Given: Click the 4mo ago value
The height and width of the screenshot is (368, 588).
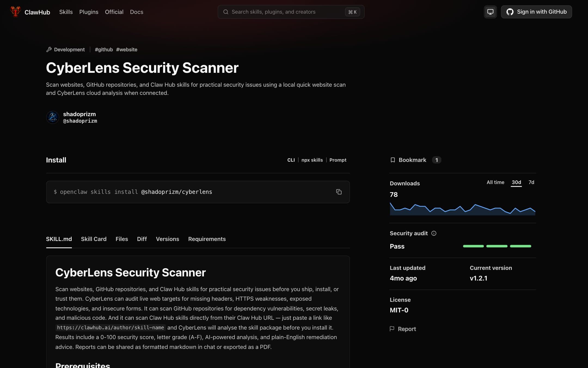Looking at the screenshot, I should [x=403, y=278].
